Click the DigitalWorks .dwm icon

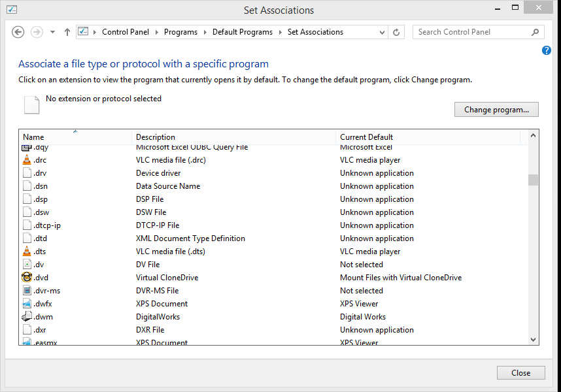[x=27, y=317]
